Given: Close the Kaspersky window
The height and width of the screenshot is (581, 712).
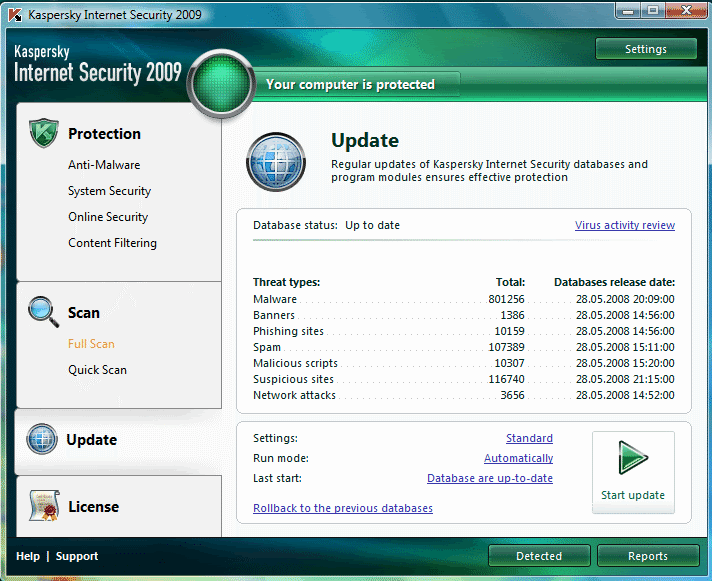Looking at the screenshot, I should (x=686, y=11).
